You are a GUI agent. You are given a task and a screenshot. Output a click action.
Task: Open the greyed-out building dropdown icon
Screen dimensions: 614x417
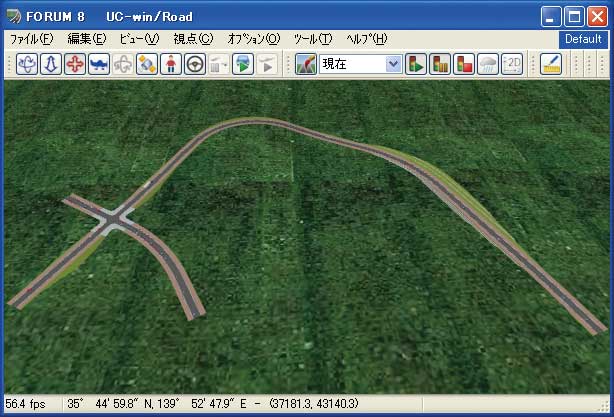pos(219,64)
